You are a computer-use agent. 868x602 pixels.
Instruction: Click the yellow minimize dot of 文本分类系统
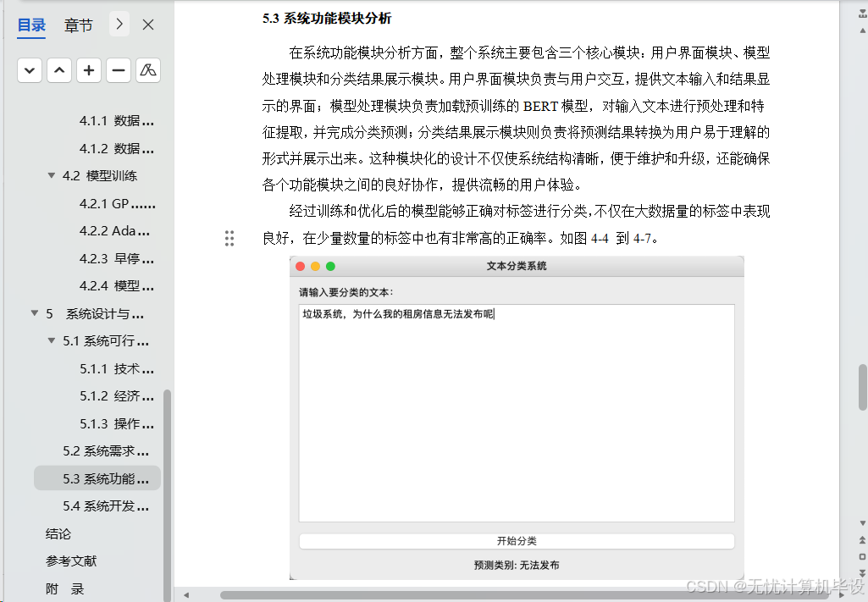316,266
